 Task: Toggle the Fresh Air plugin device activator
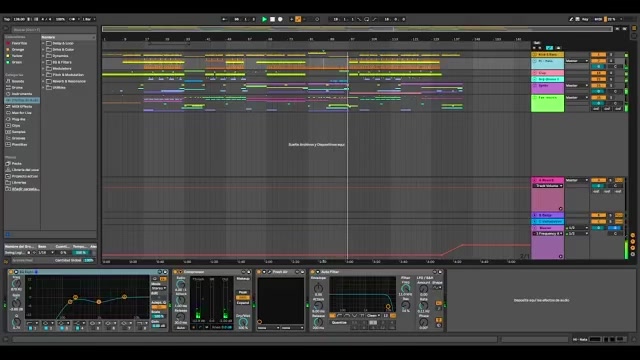[259, 272]
